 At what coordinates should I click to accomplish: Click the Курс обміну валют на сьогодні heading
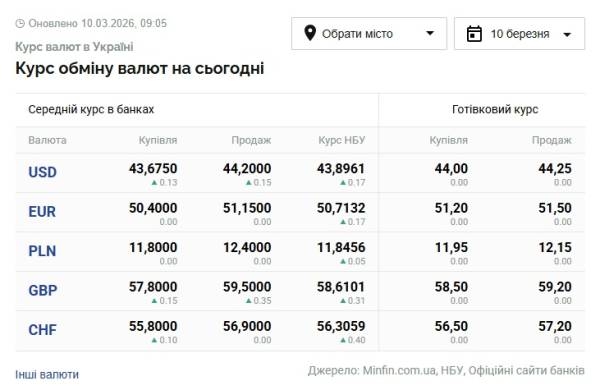pyautogui.click(x=140, y=69)
